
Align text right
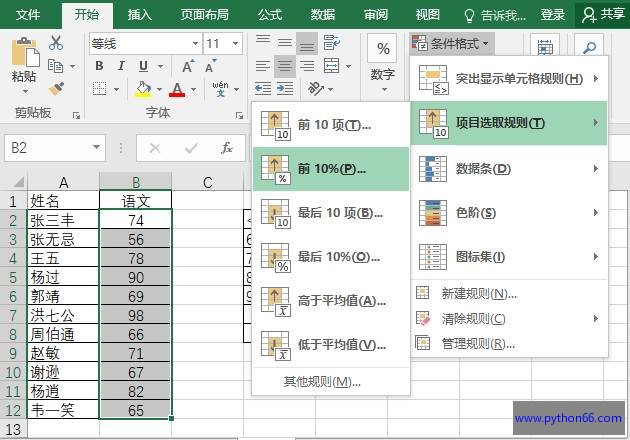coord(307,66)
